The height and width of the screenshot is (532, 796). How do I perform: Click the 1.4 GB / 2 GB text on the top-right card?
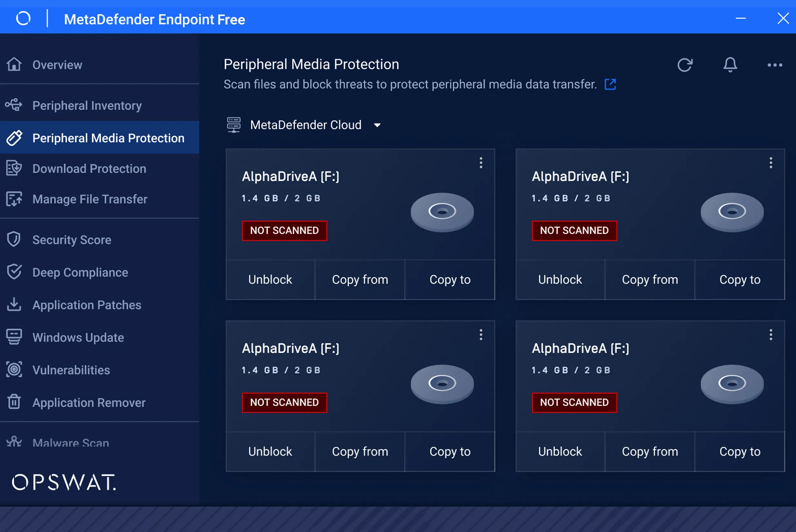(571, 198)
